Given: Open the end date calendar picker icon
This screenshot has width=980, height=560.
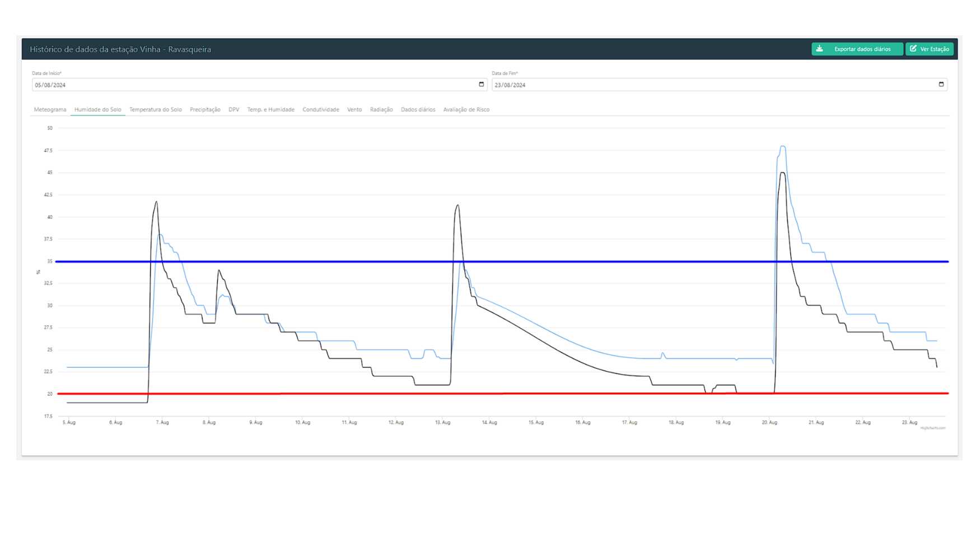Looking at the screenshot, I should (941, 85).
